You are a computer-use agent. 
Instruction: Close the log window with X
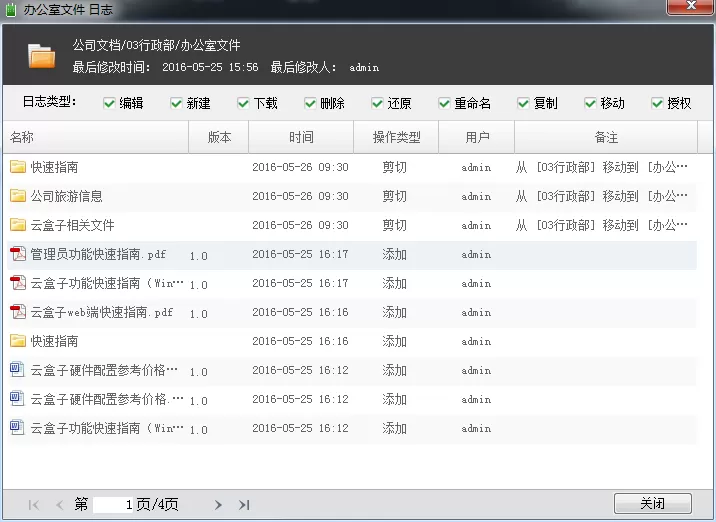[x=691, y=6]
